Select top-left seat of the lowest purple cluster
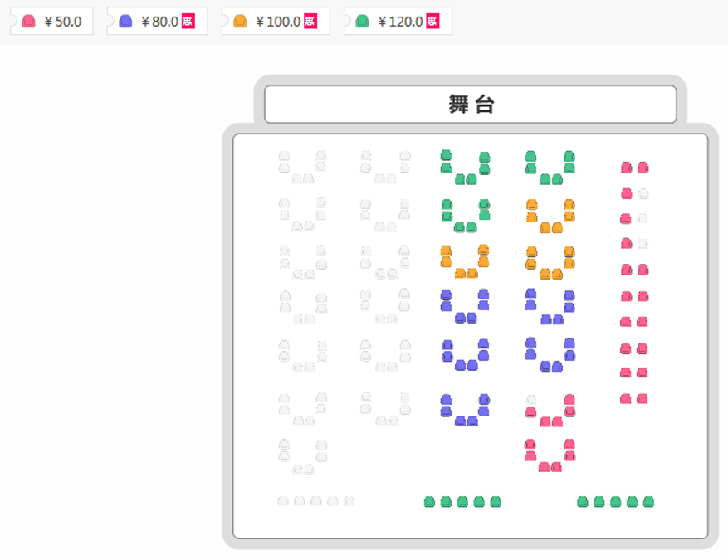This screenshot has width=728, height=560. point(446,399)
